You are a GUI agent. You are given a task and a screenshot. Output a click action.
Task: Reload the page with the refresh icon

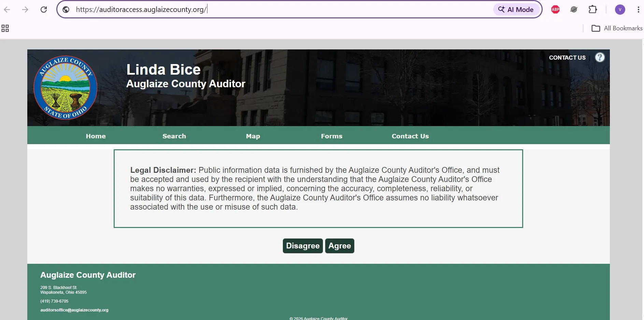click(44, 10)
